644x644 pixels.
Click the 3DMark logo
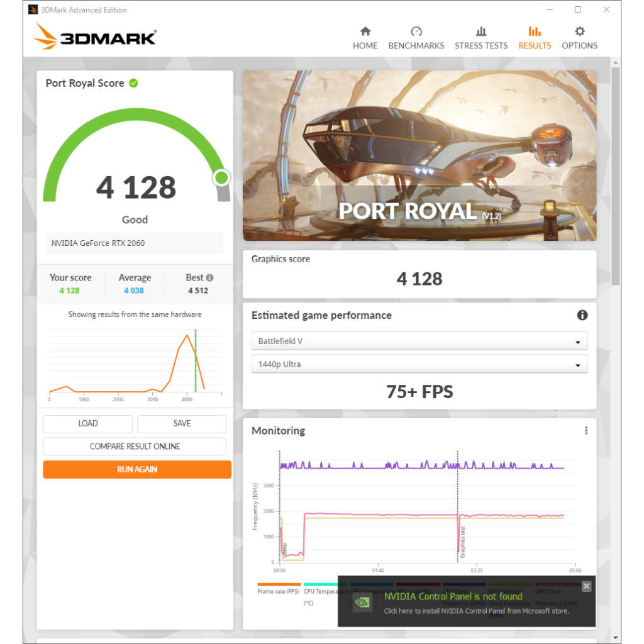[x=94, y=36]
